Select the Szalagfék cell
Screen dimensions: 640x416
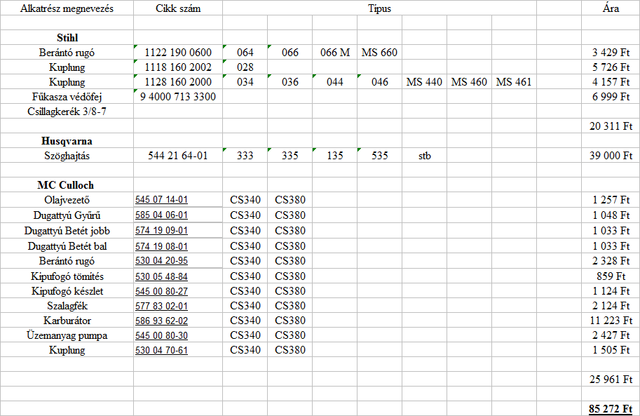pos(67,306)
